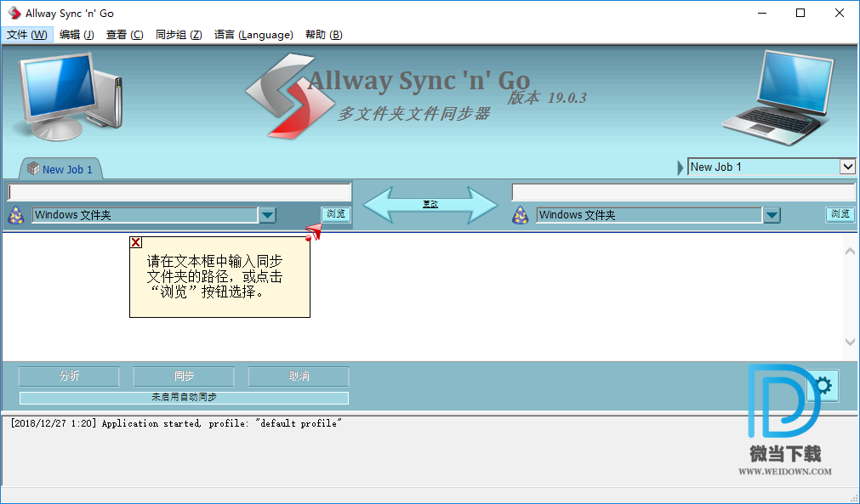Screen dimensions: 860x504
Task: Open the gear settings icon
Action: [823, 386]
